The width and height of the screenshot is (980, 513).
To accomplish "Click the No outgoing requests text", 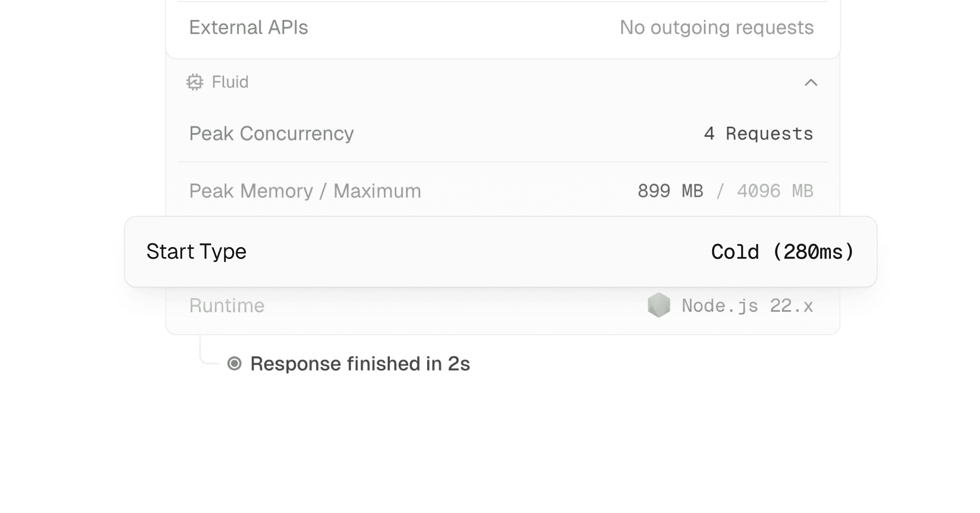I will pos(715,27).
